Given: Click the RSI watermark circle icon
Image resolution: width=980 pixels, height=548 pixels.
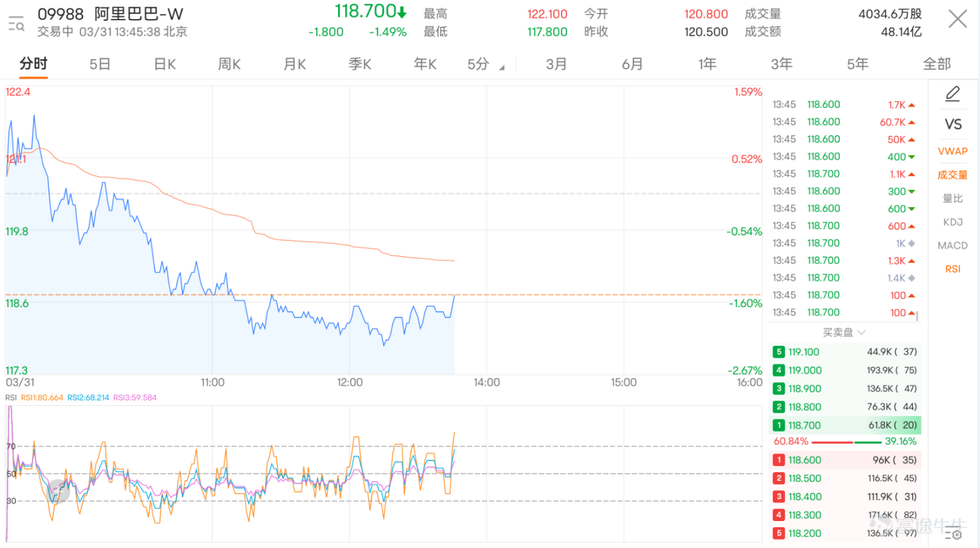Looking at the screenshot, I should point(59,490).
